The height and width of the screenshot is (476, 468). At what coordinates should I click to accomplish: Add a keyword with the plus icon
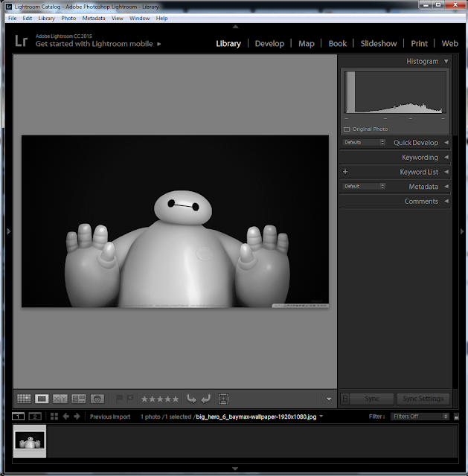[345, 172]
